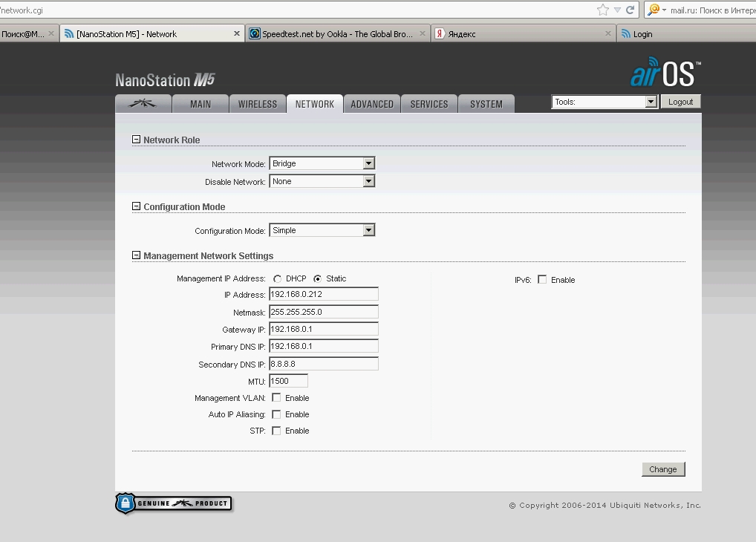Image resolution: width=756 pixels, height=542 pixels.
Task: Click the Netmask field
Action: (x=324, y=312)
